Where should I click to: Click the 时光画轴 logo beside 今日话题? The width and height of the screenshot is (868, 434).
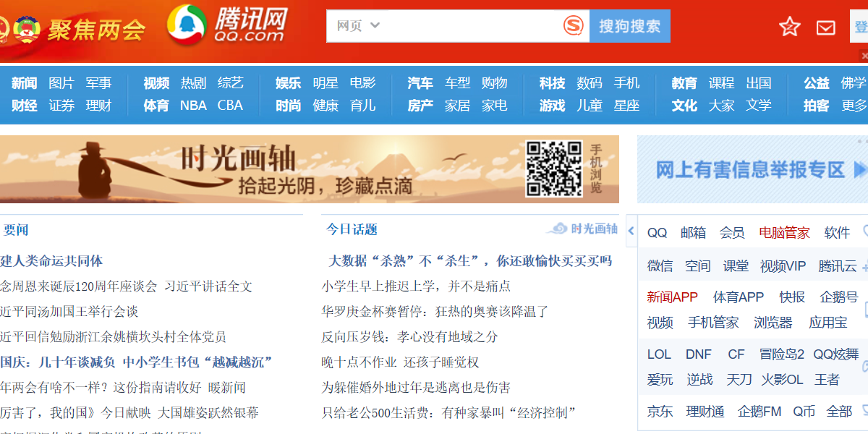click(582, 229)
